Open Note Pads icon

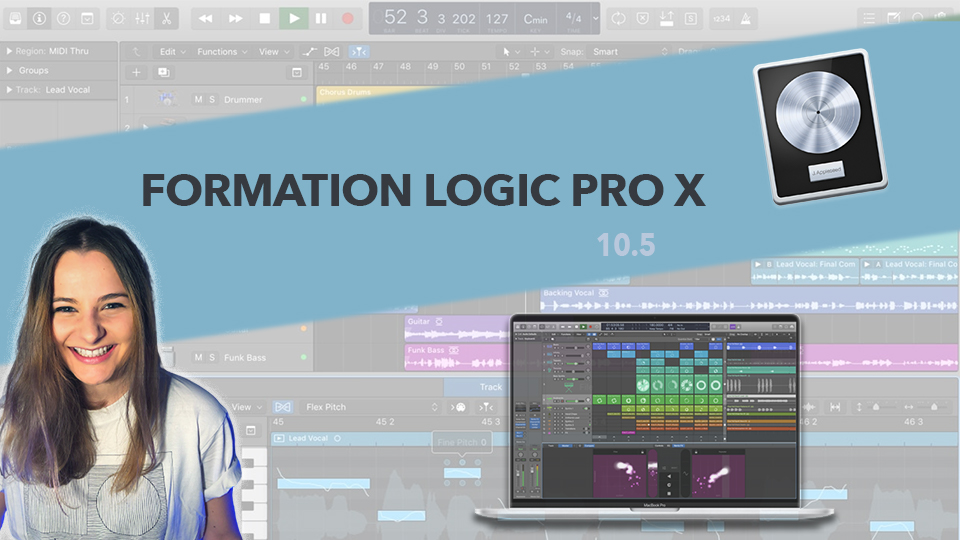point(893,18)
